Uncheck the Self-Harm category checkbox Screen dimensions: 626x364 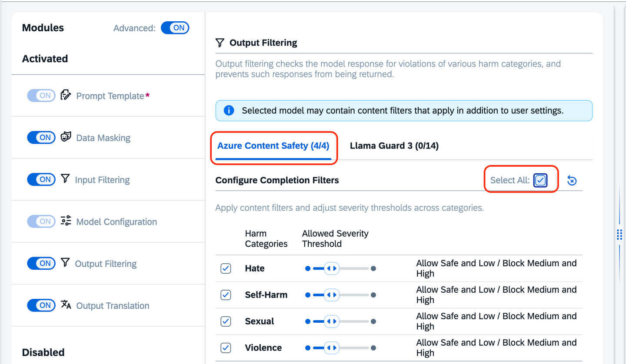click(226, 295)
